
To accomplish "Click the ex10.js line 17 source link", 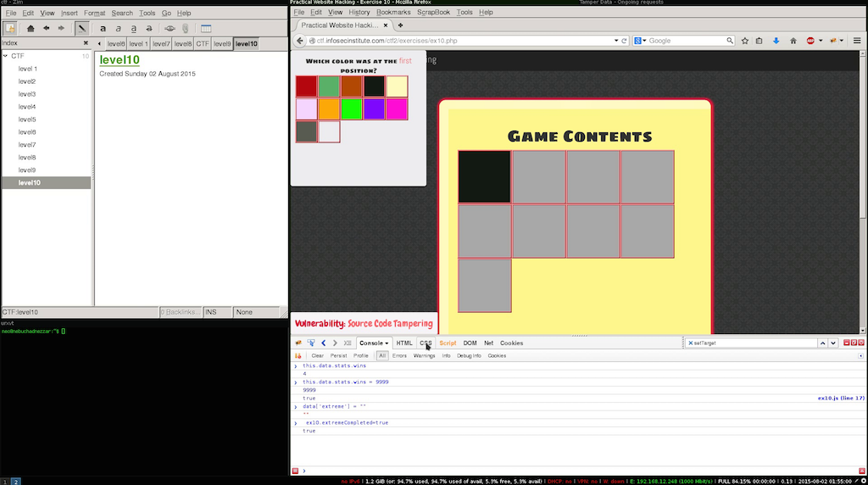I will tap(841, 398).
